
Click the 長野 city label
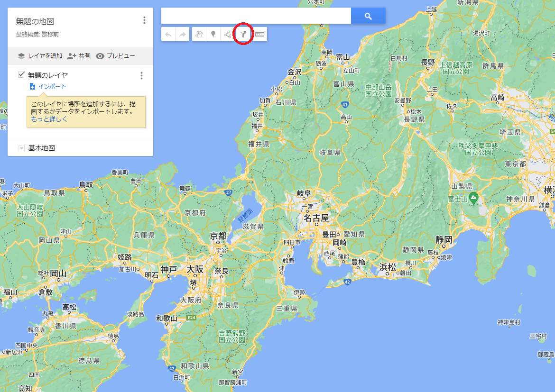click(428, 63)
